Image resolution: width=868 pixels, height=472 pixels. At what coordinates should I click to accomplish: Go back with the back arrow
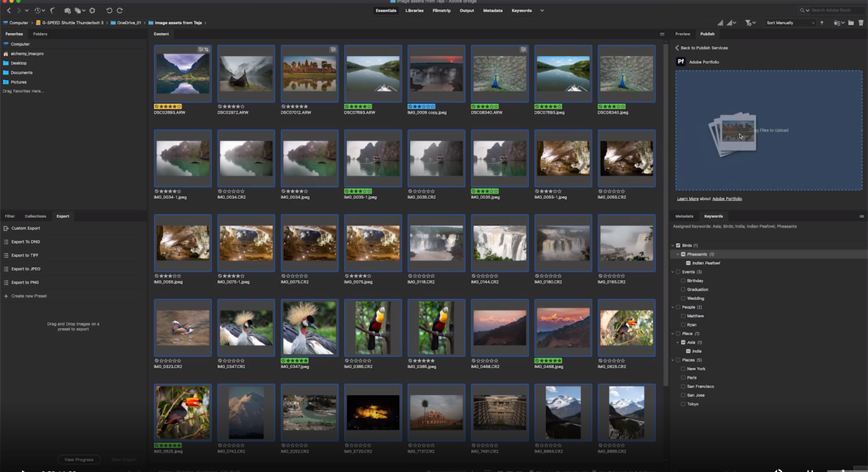click(x=9, y=10)
